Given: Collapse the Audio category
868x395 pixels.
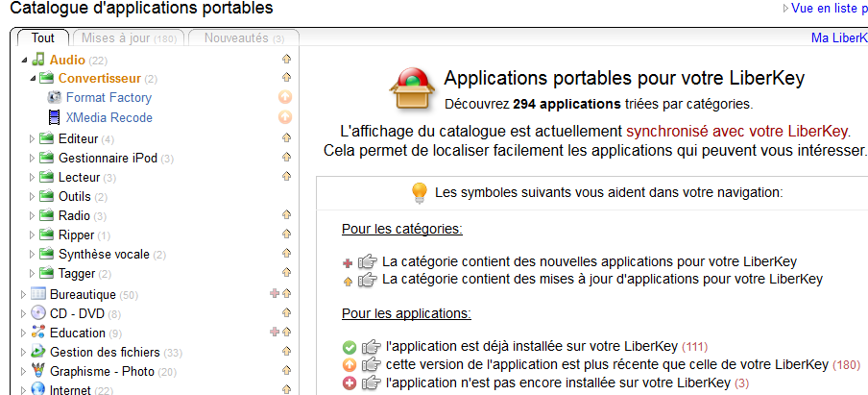Looking at the screenshot, I should pyautogui.click(x=24, y=61).
